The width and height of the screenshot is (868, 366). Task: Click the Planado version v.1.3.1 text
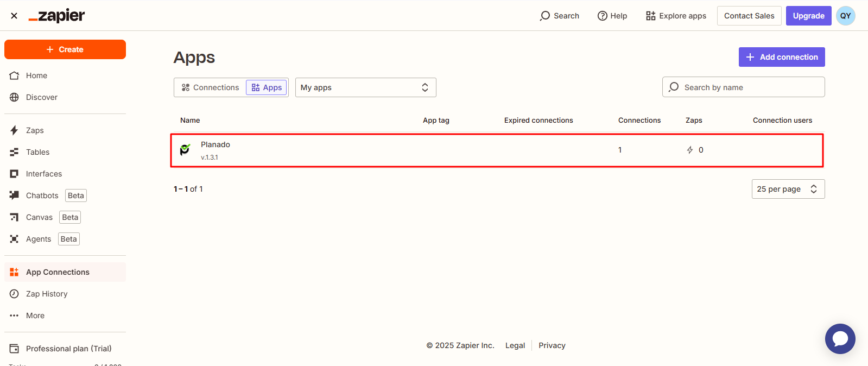(x=210, y=157)
